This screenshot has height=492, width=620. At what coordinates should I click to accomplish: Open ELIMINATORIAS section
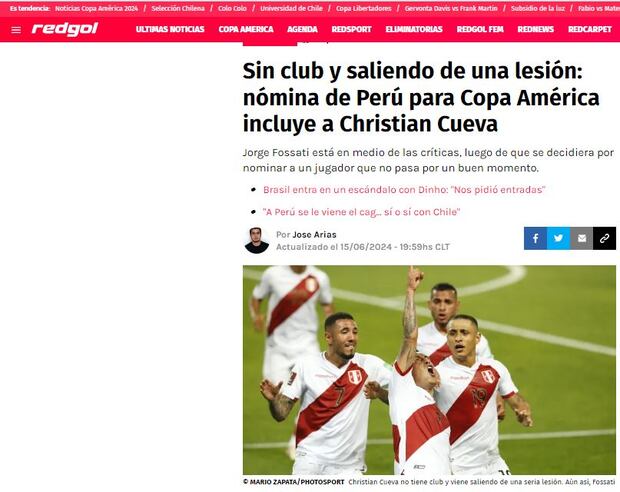coord(414,29)
